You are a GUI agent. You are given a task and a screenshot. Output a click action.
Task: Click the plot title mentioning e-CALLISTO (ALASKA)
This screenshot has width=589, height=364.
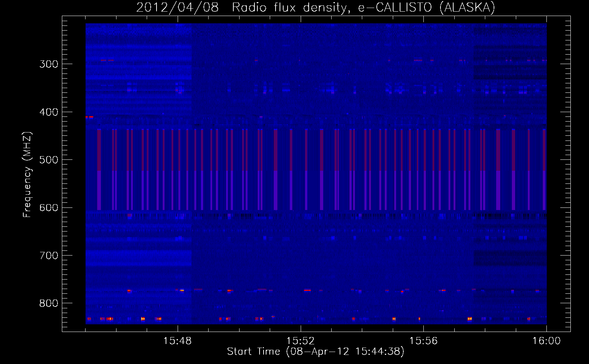[316, 7]
